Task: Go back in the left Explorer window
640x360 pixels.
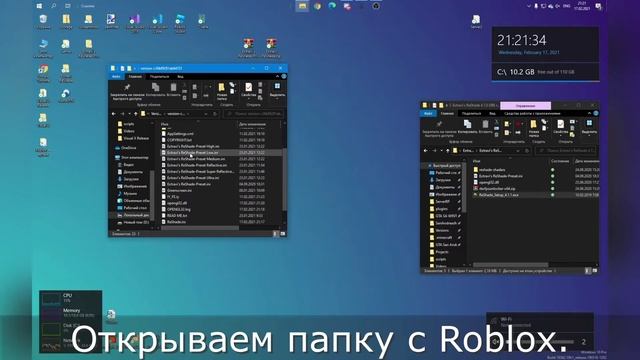Action: [114, 114]
